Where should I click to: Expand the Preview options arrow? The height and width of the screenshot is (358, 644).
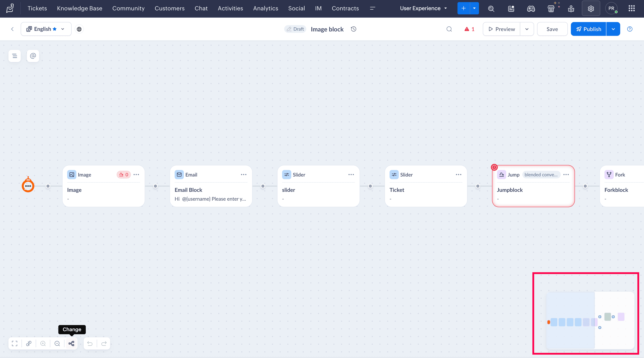click(527, 29)
